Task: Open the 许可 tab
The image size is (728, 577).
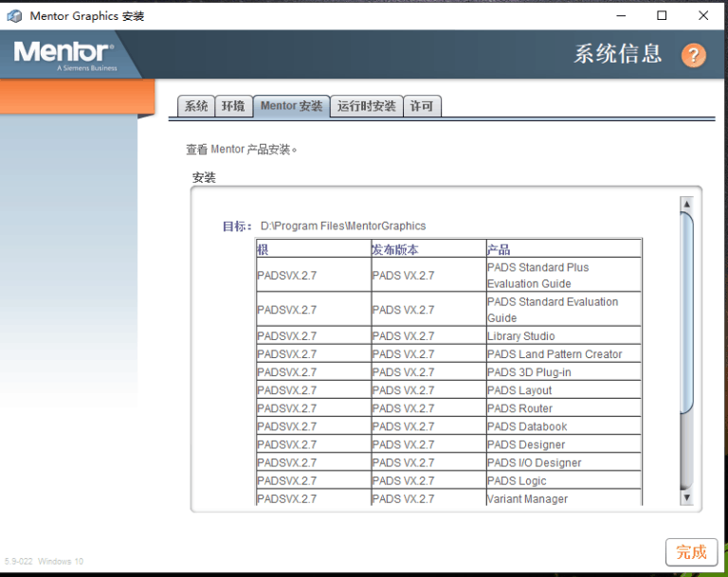Action: (422, 106)
